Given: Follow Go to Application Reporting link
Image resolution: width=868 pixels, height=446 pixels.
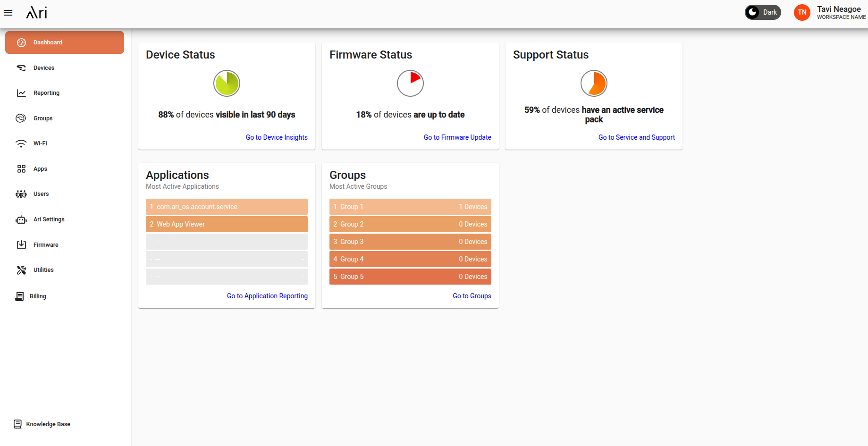Looking at the screenshot, I should click(267, 296).
